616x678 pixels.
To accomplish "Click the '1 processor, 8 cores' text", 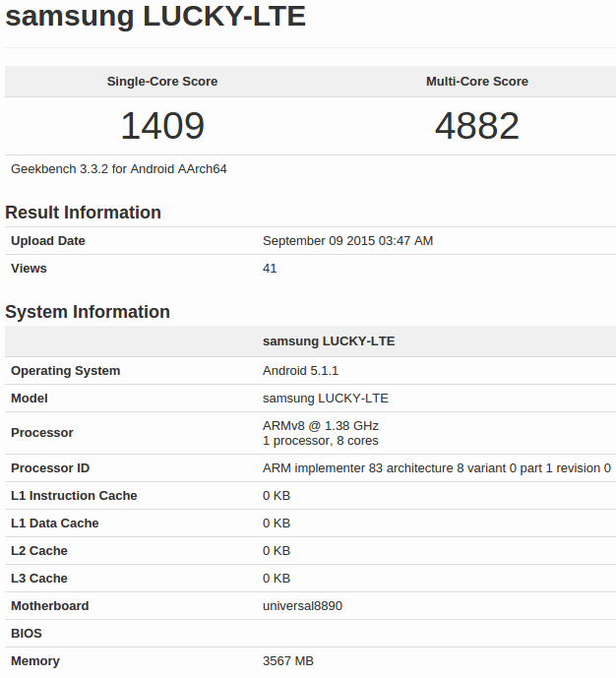I will pyautogui.click(x=321, y=441).
